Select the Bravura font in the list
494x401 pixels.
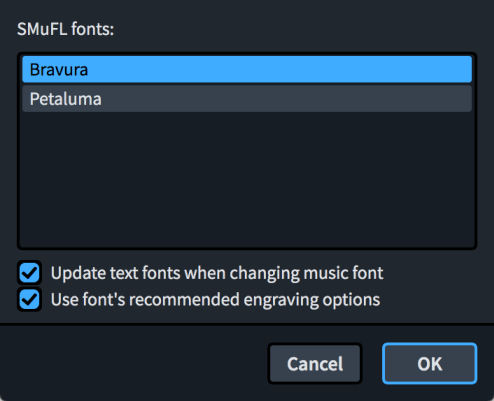[247, 69]
